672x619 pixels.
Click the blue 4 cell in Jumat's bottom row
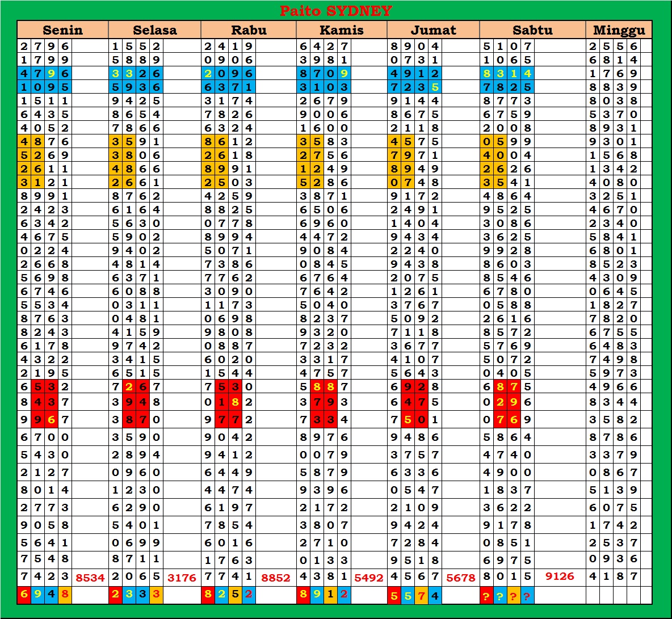435,596
